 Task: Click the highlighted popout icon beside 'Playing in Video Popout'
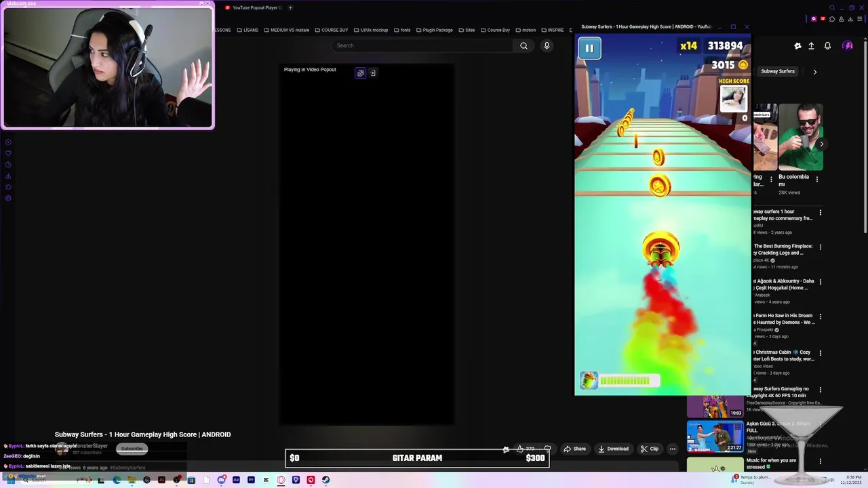[361, 73]
